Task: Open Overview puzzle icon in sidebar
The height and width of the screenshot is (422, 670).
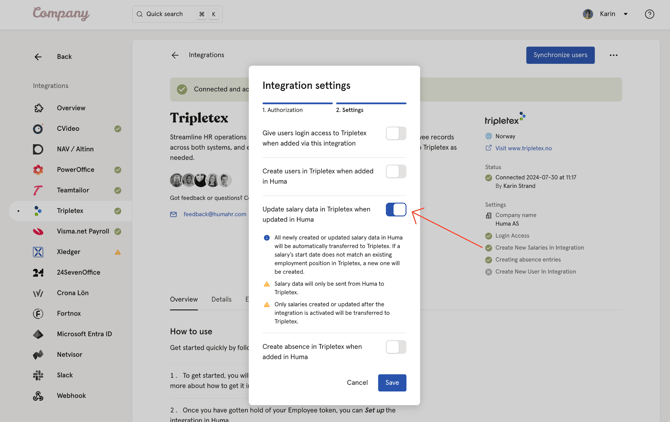Action: (38, 108)
